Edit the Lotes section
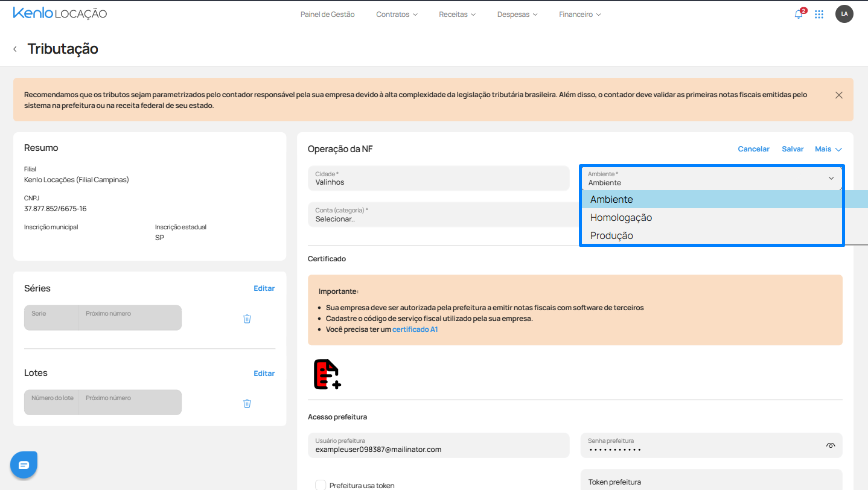Viewport: 868px width, 490px height. (x=264, y=374)
